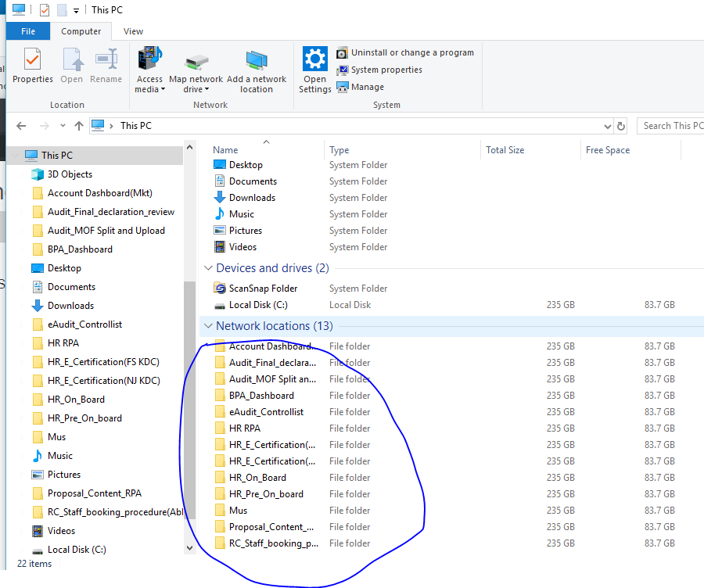
Task: Select Account Dashboard(Mkt) in tree
Action: 99,193
